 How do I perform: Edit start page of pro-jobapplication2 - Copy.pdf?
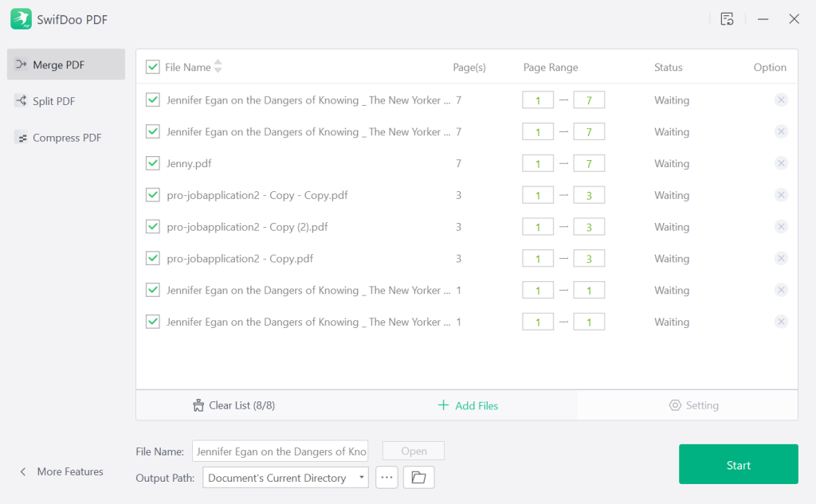click(x=538, y=259)
